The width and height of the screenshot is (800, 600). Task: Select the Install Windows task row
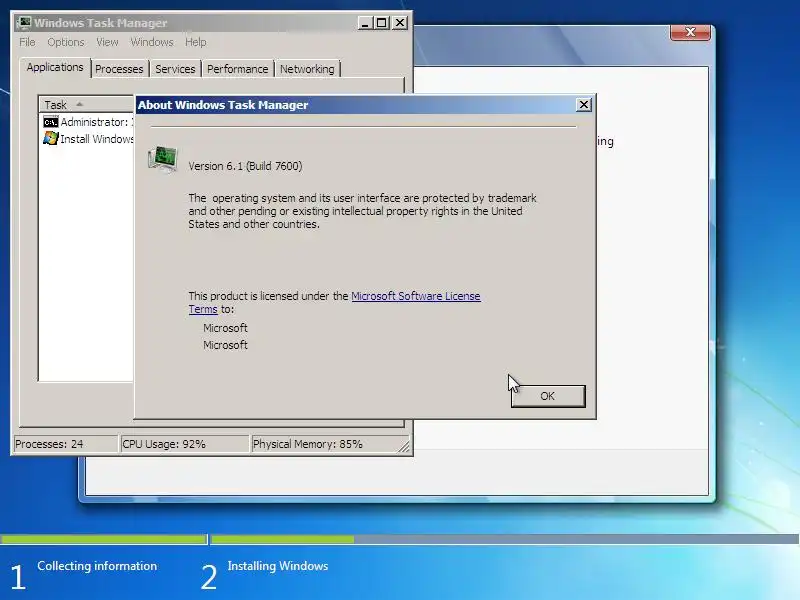[88, 139]
